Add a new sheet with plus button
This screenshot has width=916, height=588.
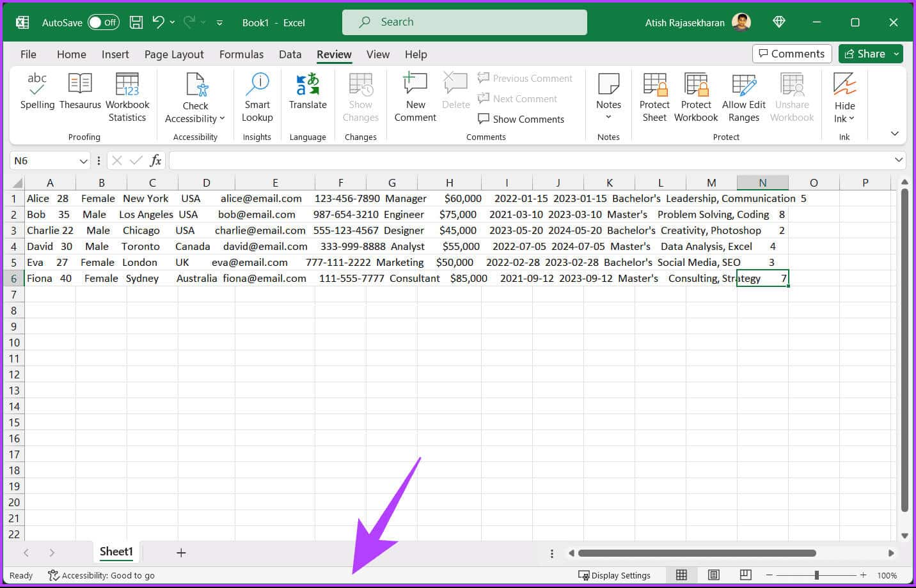click(x=181, y=553)
